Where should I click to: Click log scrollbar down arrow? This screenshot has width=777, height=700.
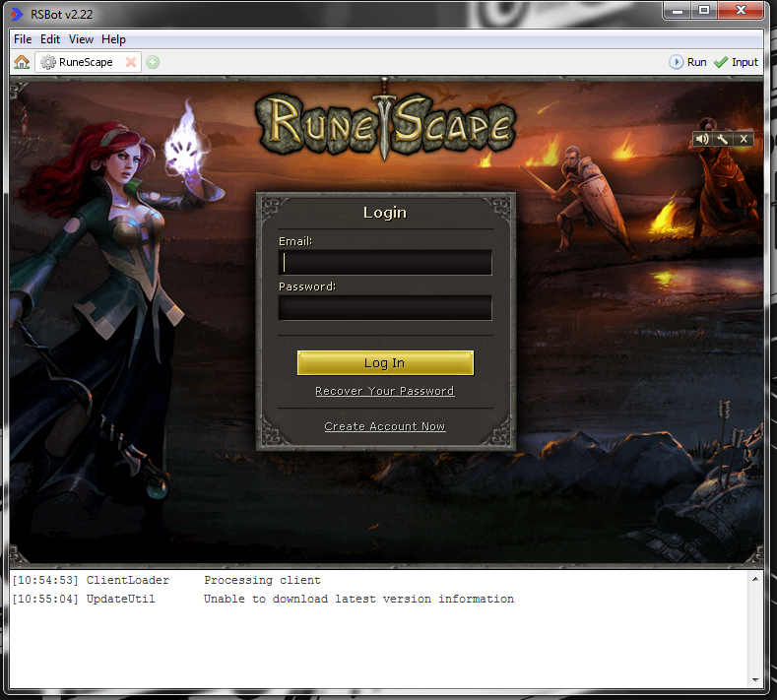tap(755, 679)
